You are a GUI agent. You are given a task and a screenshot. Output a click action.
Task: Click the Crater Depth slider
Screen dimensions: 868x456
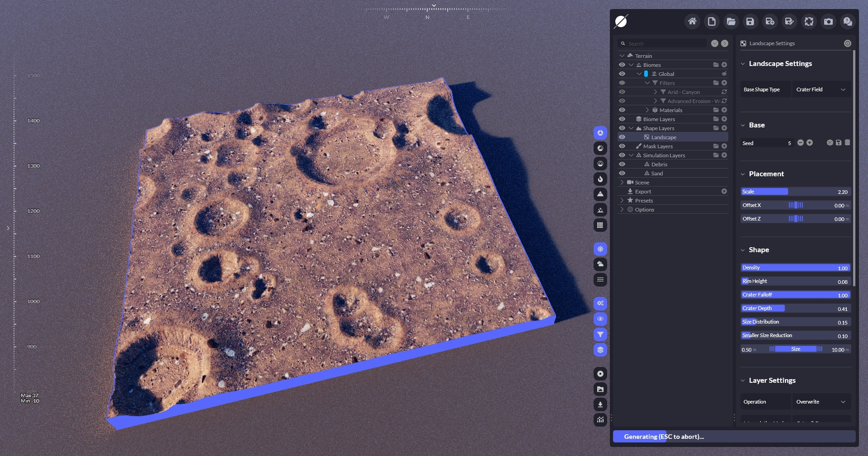click(x=796, y=308)
